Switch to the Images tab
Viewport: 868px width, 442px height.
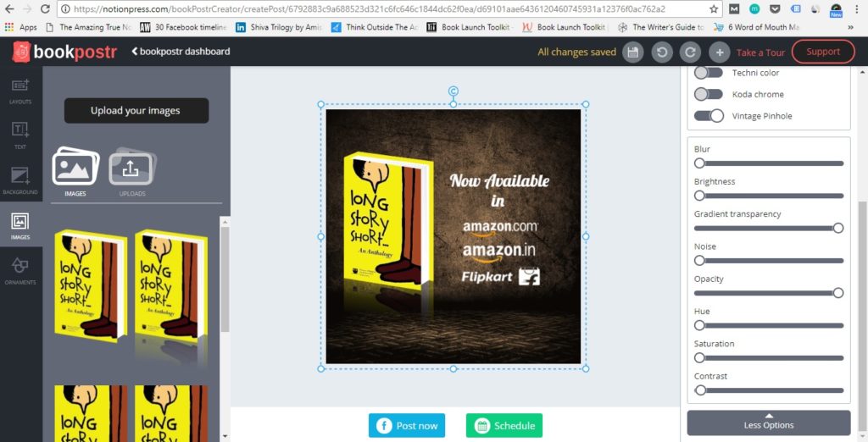(x=75, y=173)
